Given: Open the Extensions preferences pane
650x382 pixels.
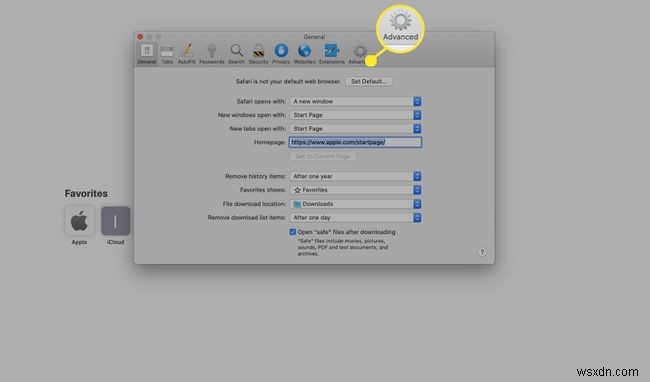Looking at the screenshot, I should click(x=332, y=54).
